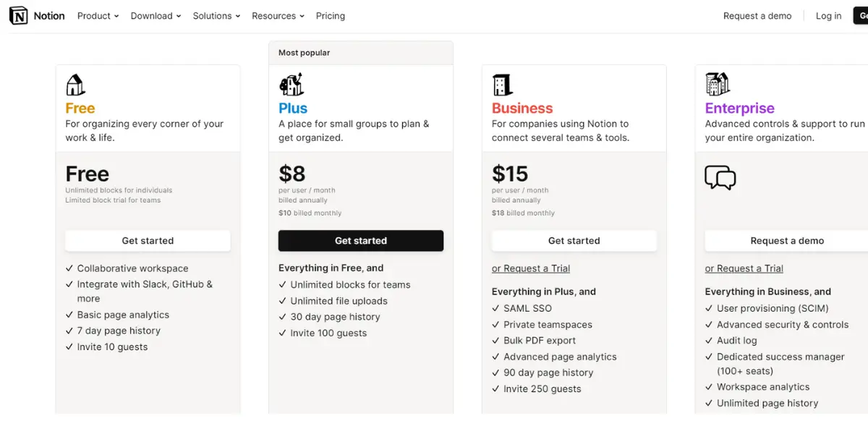The width and height of the screenshot is (868, 434).
Task: Click Get started for Business plan
Action: click(574, 241)
